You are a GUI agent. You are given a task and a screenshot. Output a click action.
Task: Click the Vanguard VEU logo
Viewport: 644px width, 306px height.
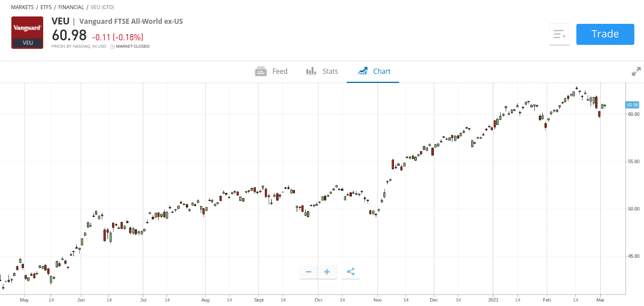27,33
